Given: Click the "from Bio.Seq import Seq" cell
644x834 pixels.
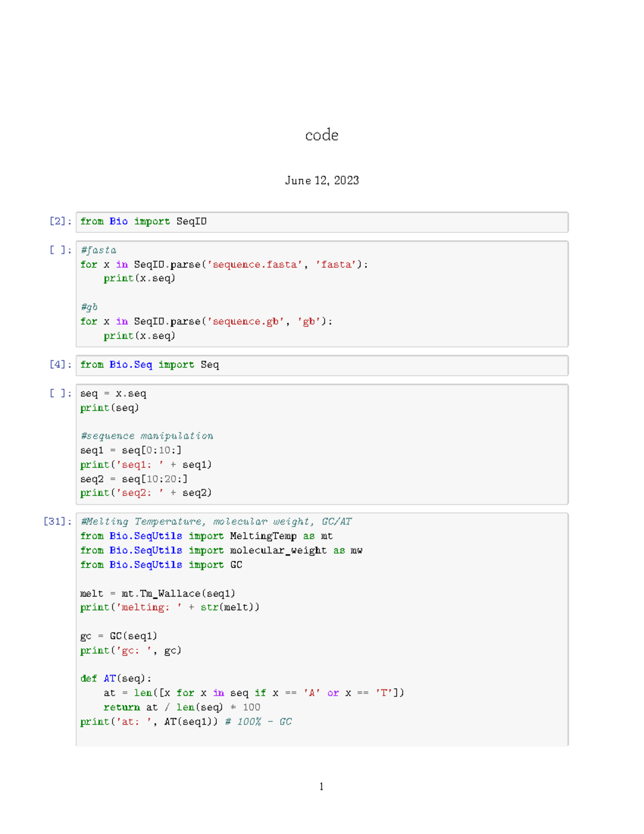Looking at the screenshot, I should (150, 365).
